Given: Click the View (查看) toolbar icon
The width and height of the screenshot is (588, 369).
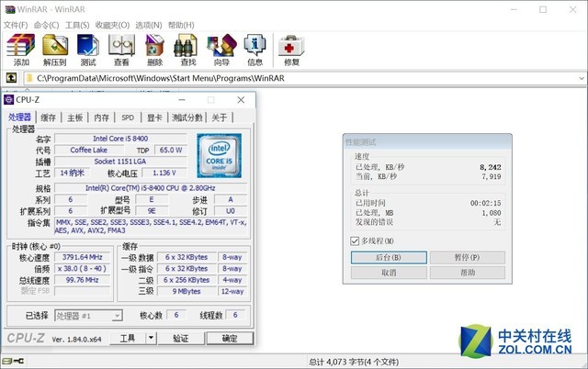Looking at the screenshot, I should pyautogui.click(x=121, y=50).
